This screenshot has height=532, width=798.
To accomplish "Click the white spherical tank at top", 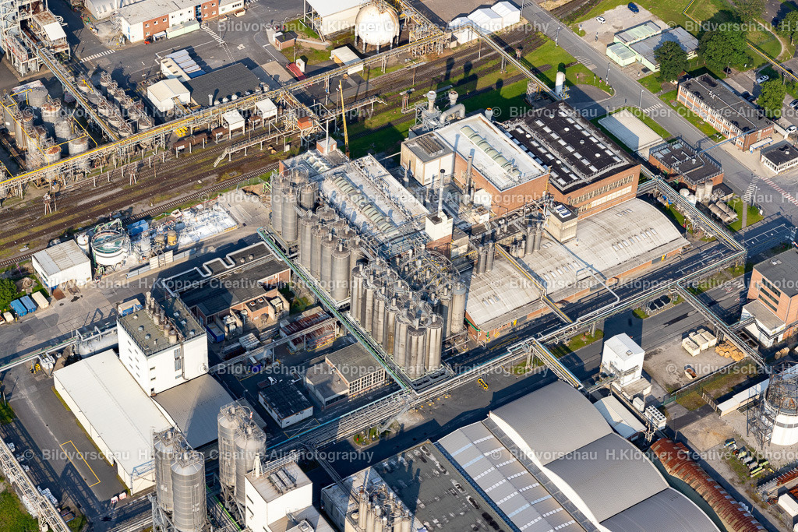I will click(377, 25).
